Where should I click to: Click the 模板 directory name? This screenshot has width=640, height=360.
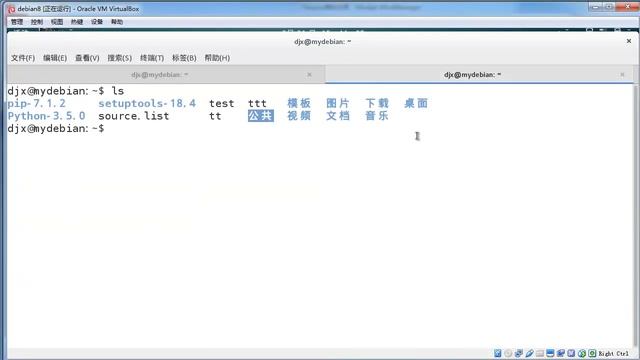[x=299, y=103]
